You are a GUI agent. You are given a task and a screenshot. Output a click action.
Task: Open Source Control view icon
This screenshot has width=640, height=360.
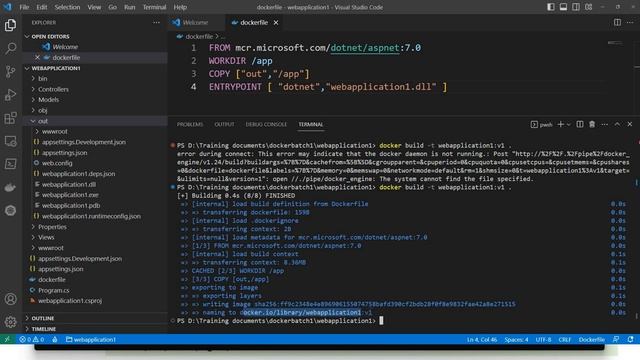click(x=11, y=71)
